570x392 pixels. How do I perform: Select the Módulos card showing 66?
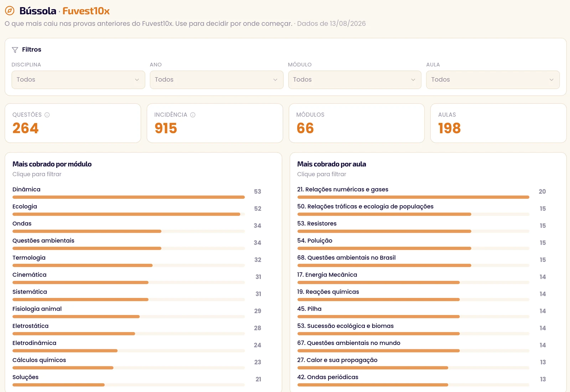357,123
